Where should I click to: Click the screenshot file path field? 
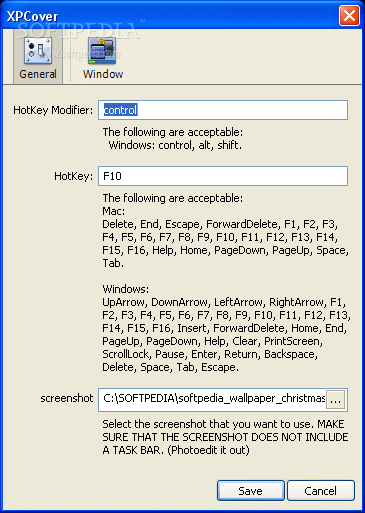click(212, 399)
